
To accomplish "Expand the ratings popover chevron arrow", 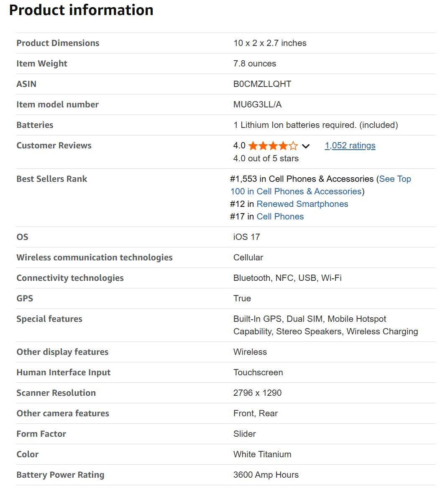I will point(306,146).
